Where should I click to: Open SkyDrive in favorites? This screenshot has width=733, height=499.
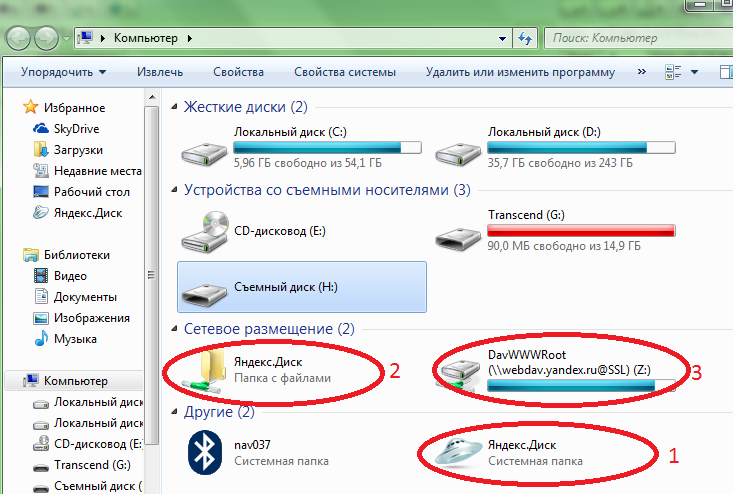(x=66, y=129)
